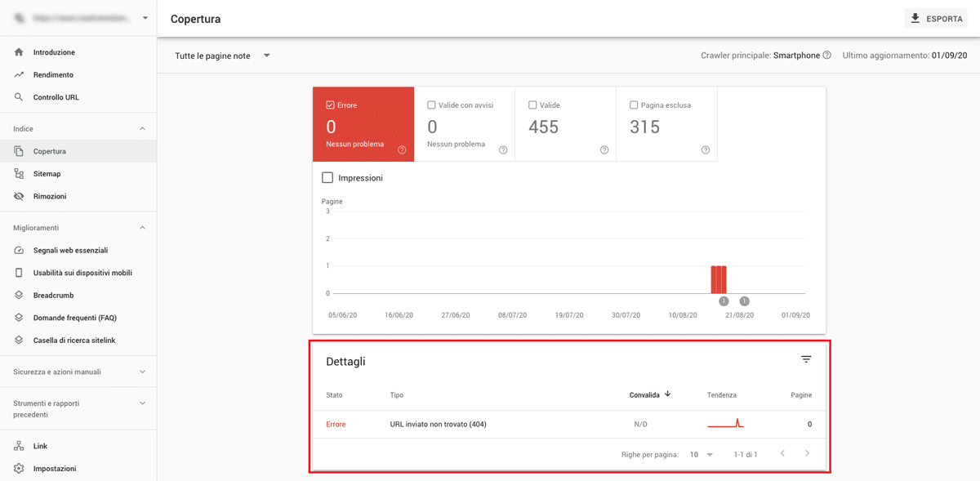
Task: Click the Tendenza sparkline in row
Action: click(725, 424)
